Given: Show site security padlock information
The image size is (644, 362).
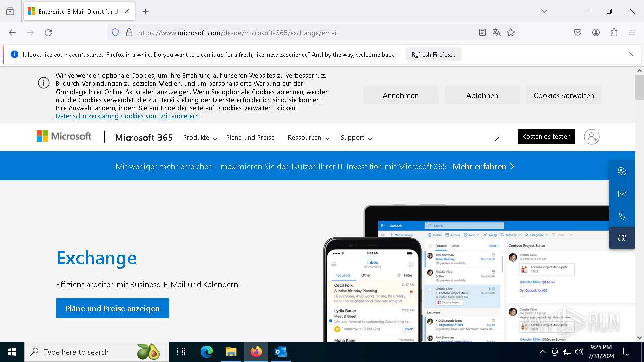Looking at the screenshot, I should pos(129,32).
